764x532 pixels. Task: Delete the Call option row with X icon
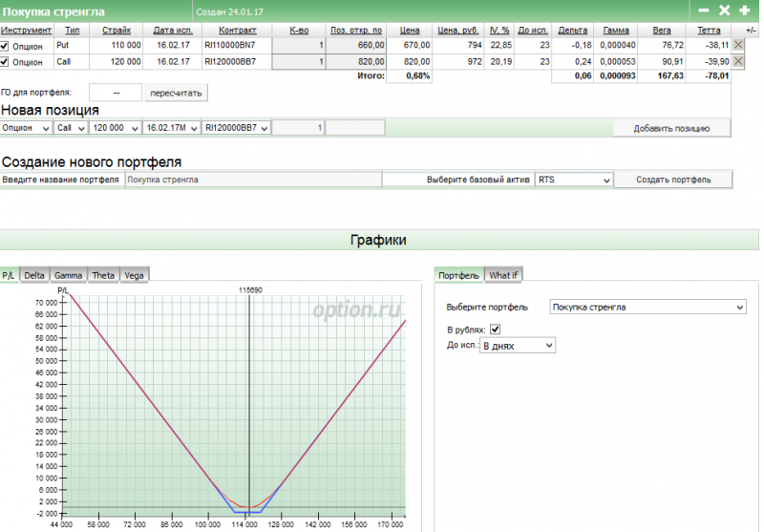click(738, 62)
